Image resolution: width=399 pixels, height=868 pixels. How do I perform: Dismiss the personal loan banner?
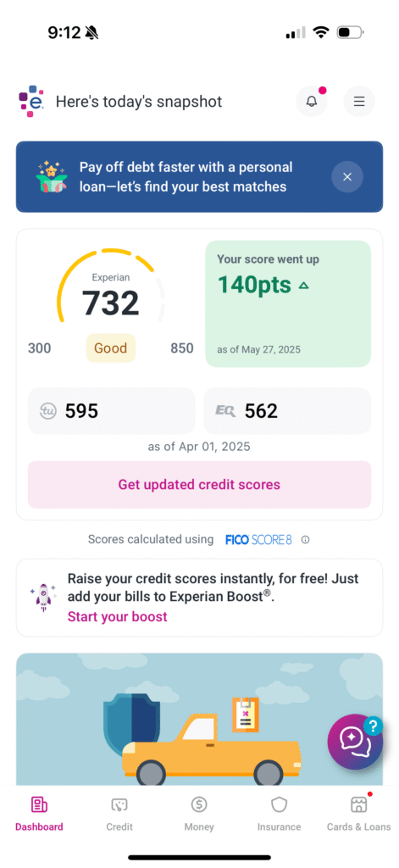(x=347, y=176)
